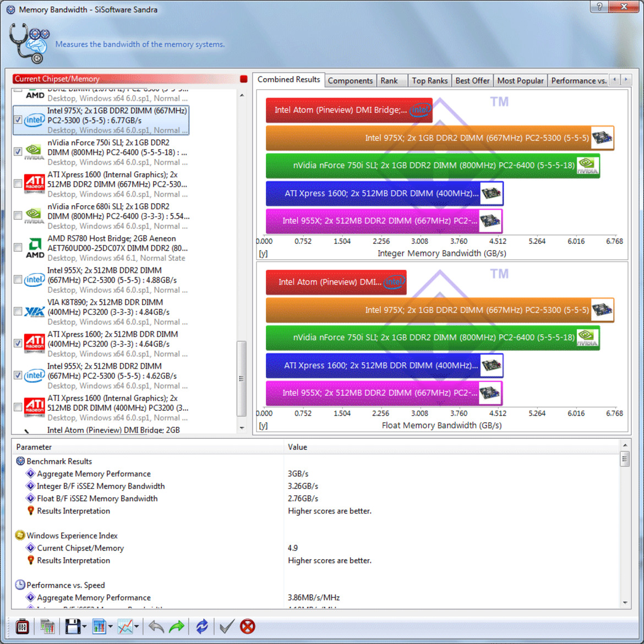
Task: Select the '3.26GB/s' value
Action: point(303,486)
